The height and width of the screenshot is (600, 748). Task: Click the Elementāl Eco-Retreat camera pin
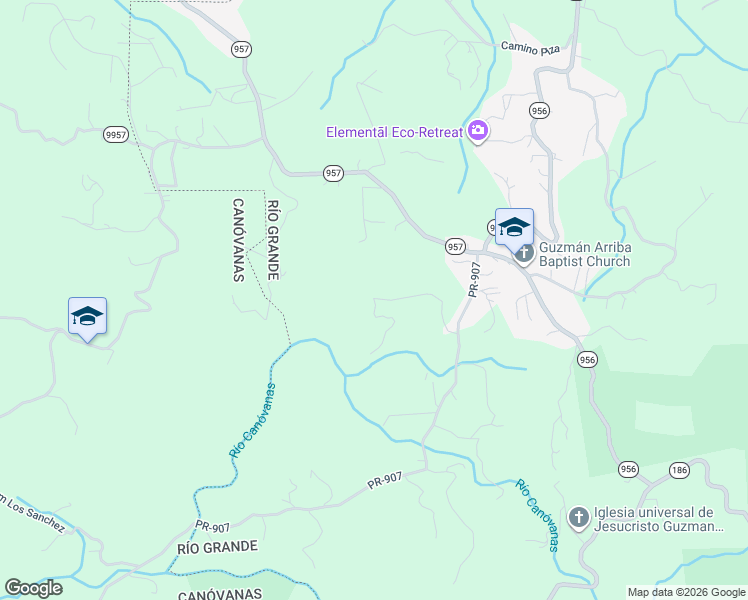pyautogui.click(x=478, y=132)
